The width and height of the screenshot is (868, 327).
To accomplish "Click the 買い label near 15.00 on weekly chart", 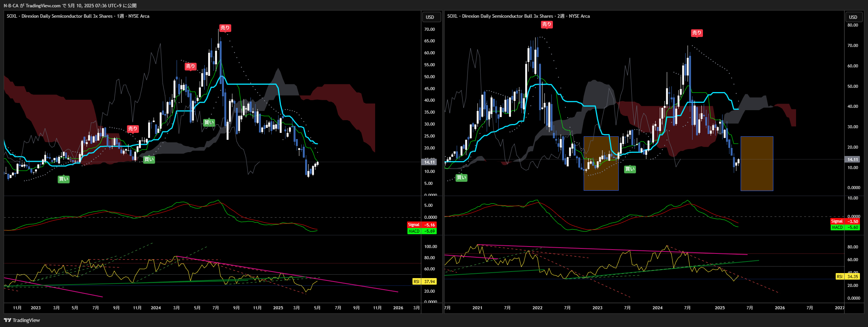I will (x=149, y=159).
